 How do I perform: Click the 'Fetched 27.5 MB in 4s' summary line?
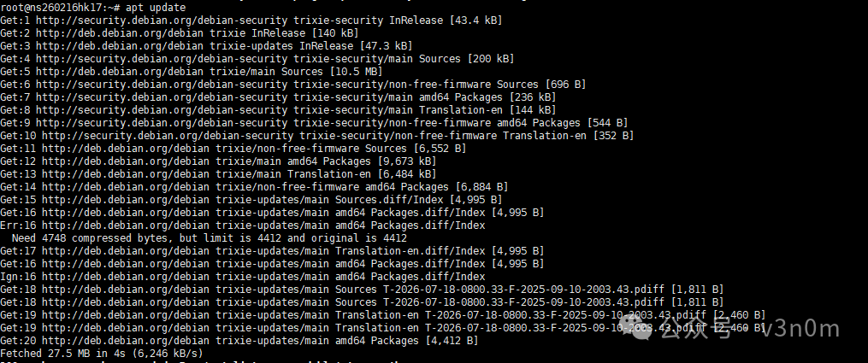coord(102,353)
